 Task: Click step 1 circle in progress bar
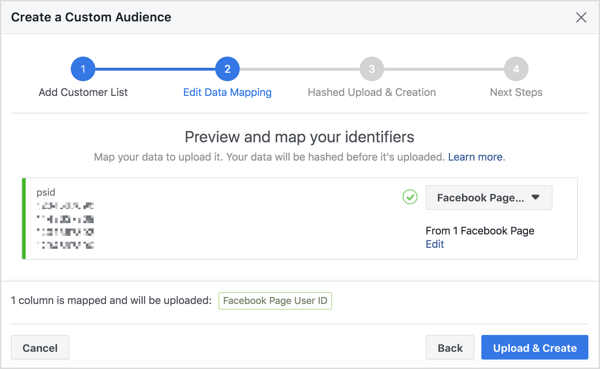pyautogui.click(x=83, y=69)
